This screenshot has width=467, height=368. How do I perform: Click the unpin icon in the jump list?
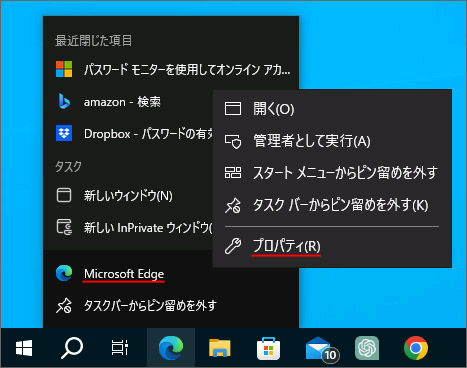click(x=64, y=305)
